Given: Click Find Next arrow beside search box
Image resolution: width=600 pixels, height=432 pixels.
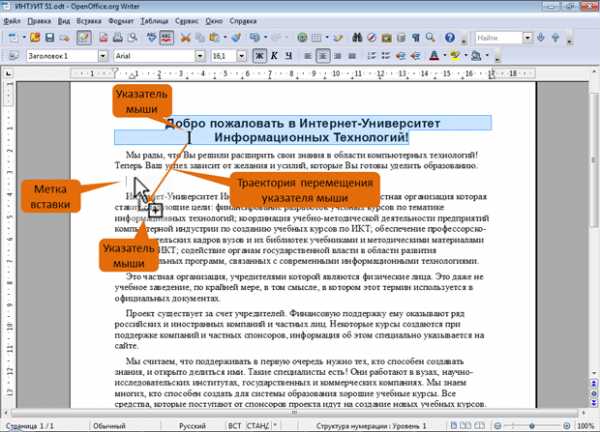Looking at the screenshot, I should coord(541,37).
